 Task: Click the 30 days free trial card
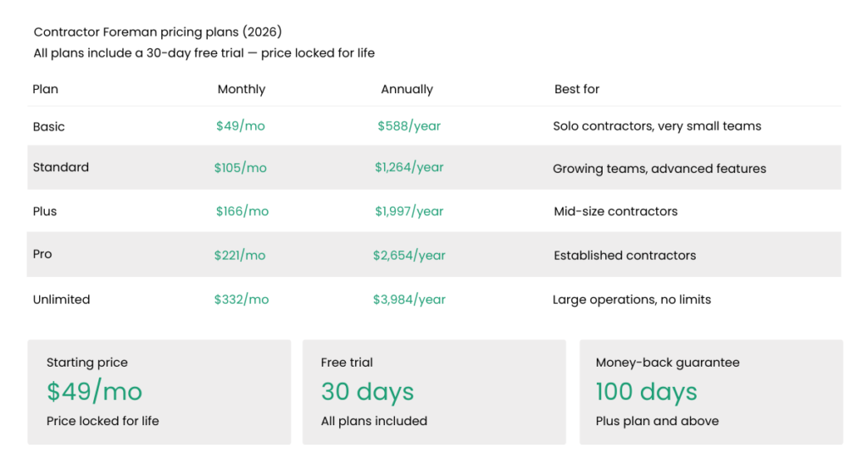pos(434,392)
